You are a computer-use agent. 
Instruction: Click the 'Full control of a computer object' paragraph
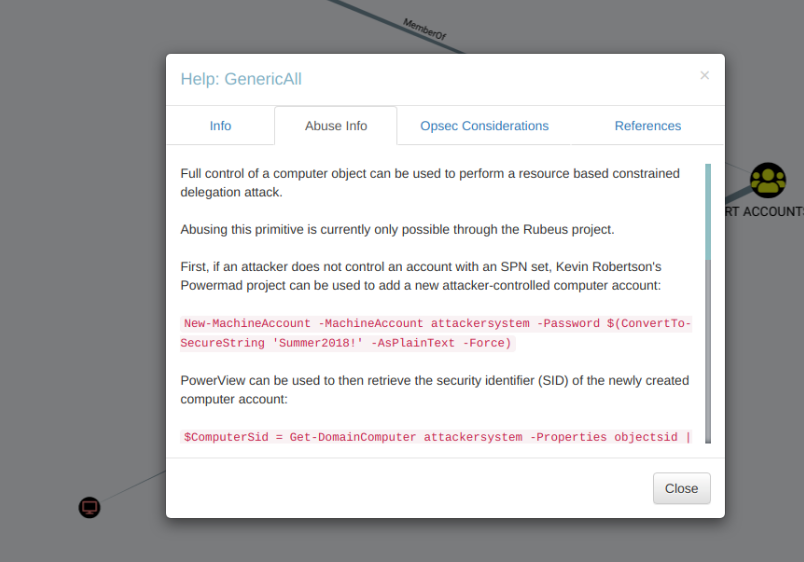pyautogui.click(x=430, y=183)
